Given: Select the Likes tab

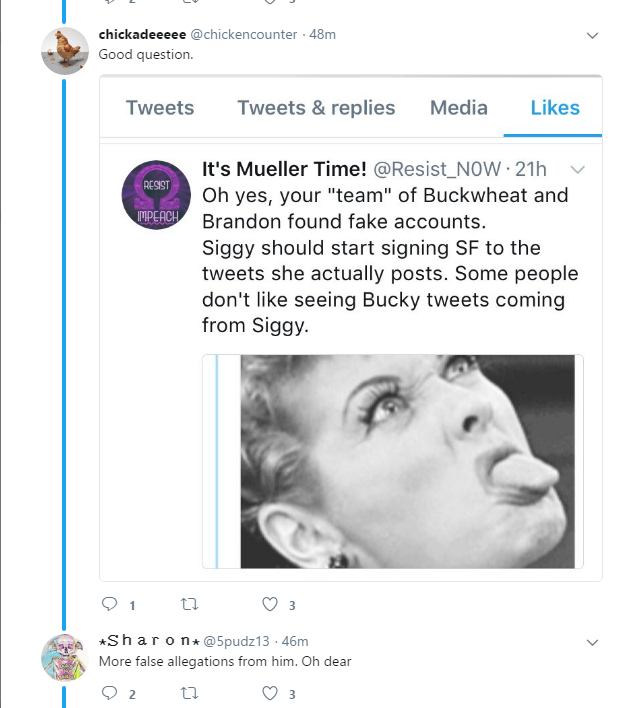Looking at the screenshot, I should [555, 108].
